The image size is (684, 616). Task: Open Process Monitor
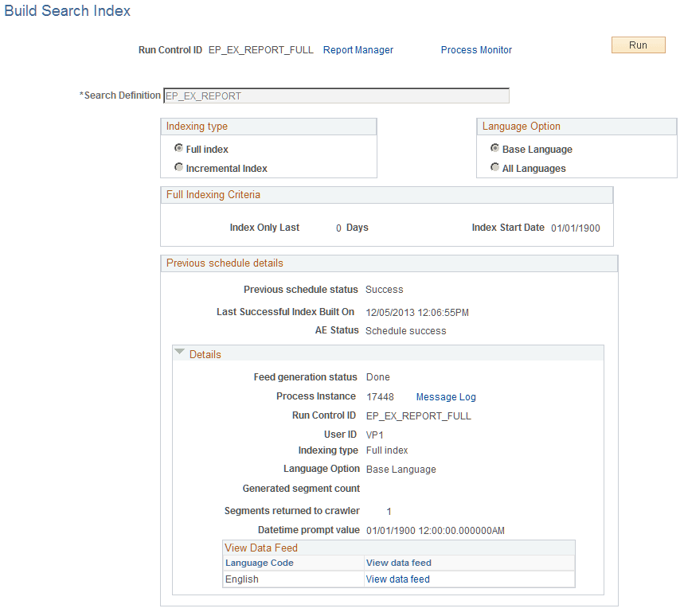[475, 49]
